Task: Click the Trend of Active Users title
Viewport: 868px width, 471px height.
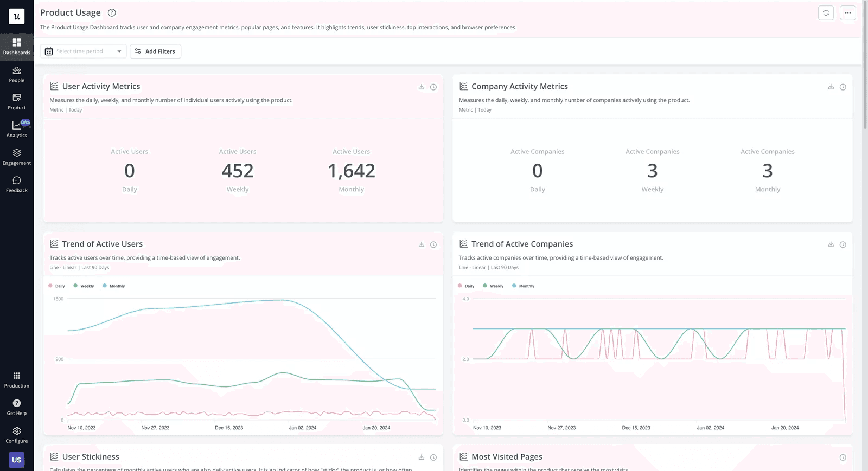Action: (103, 244)
